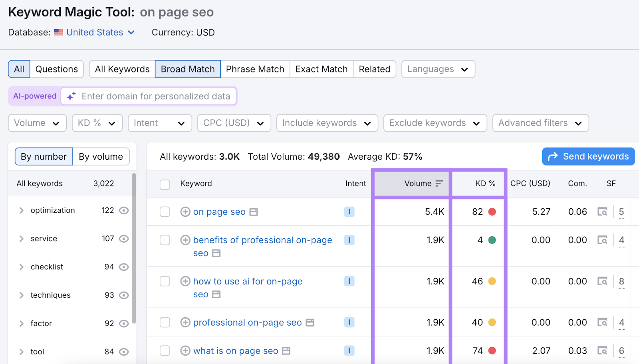Click the Send keywords button
This screenshot has width=639, height=364.
pos(588,156)
